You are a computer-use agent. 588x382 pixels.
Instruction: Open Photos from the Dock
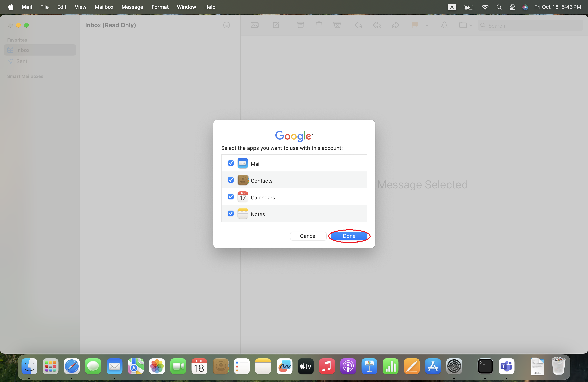(157, 366)
